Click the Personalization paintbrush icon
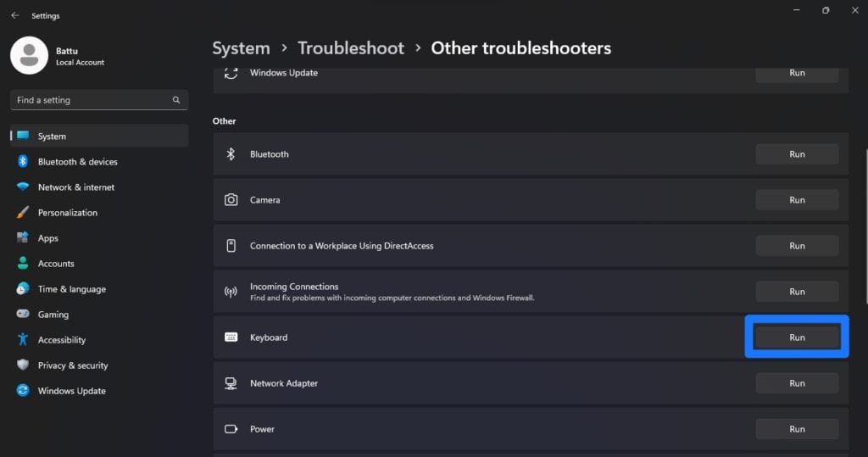 point(23,213)
